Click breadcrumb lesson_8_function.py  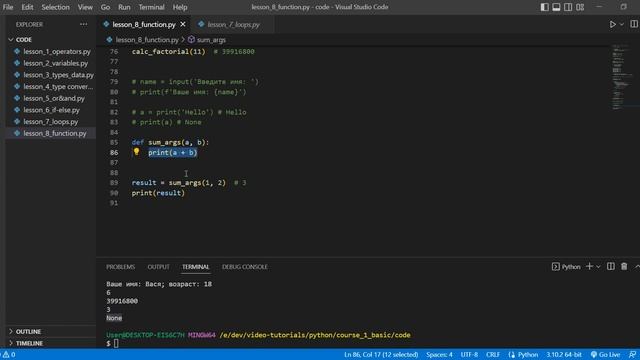click(147, 40)
